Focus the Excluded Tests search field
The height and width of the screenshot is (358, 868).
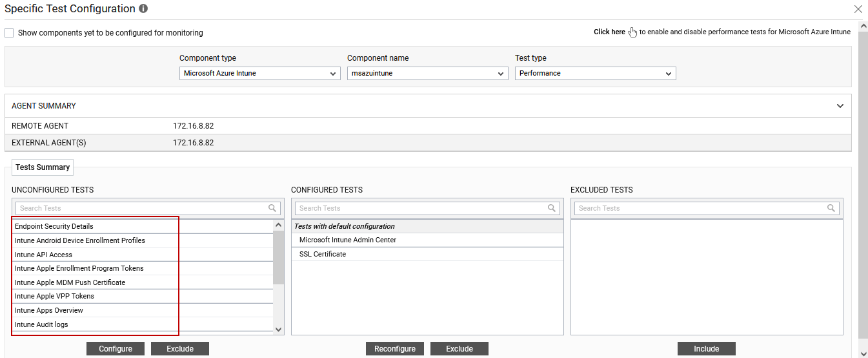tap(707, 208)
